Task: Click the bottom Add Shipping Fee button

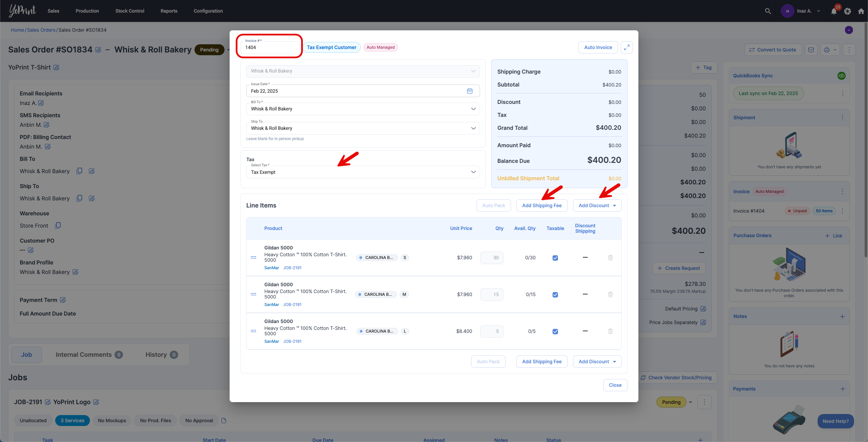Action: pos(542,362)
